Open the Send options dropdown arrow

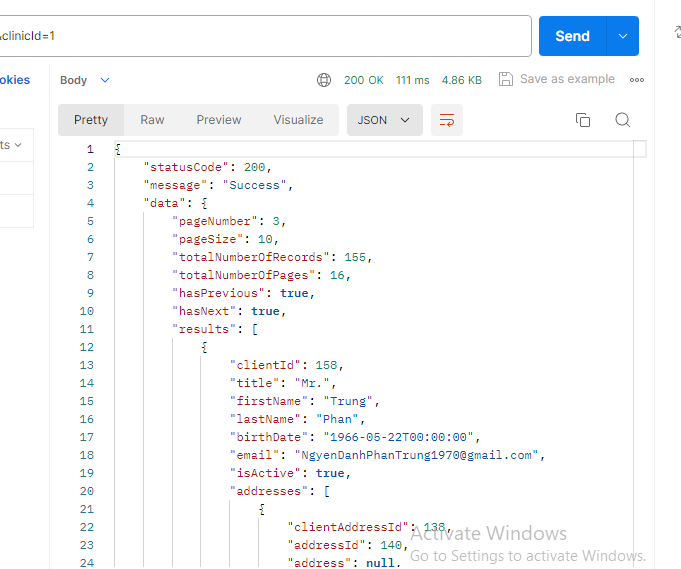pos(623,36)
